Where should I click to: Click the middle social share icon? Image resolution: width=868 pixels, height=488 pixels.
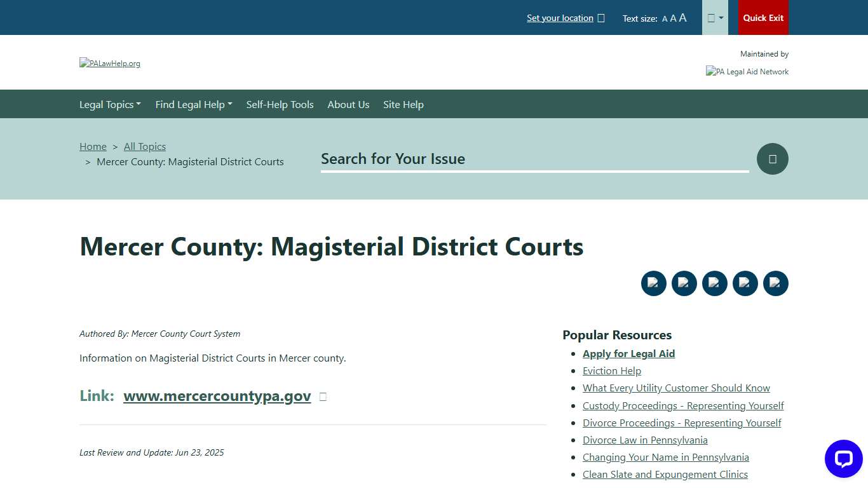pos(715,283)
